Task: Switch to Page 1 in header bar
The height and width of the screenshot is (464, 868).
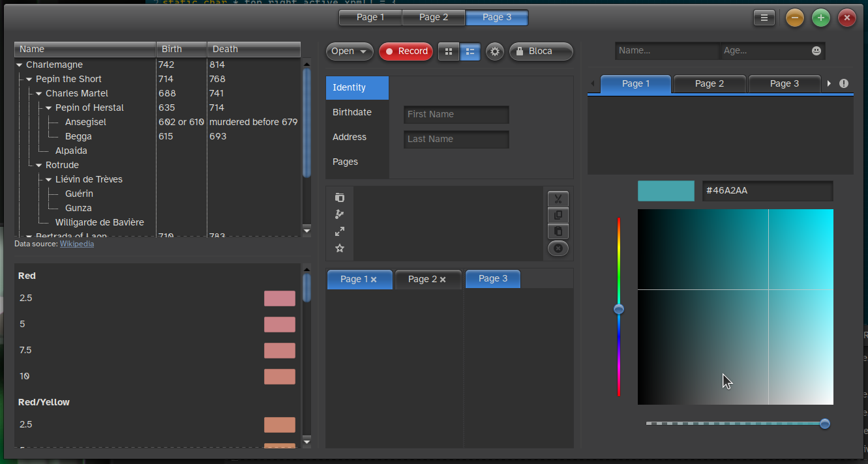Action: point(370,18)
